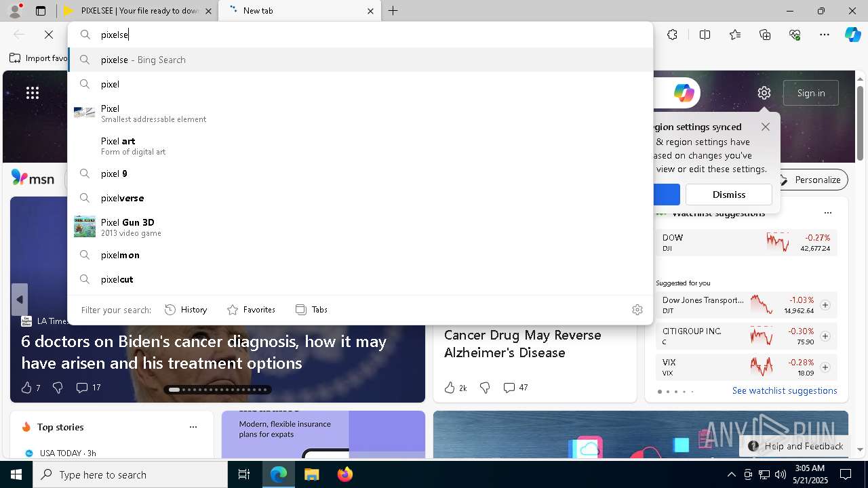This screenshot has width=868, height=488.
Task: Open Collections icon in toolbar
Action: click(765, 35)
